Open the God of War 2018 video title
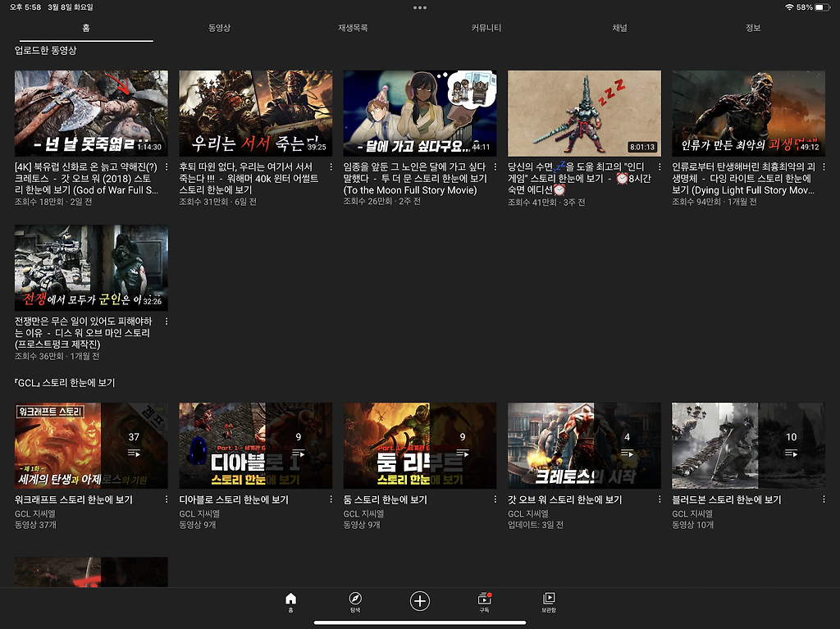This screenshot has width=840, height=629. (x=86, y=179)
